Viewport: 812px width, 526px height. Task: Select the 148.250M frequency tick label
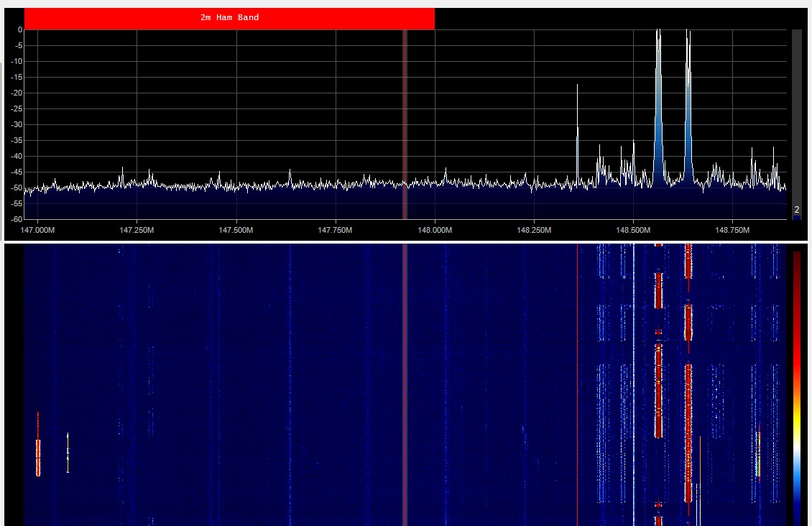[x=533, y=231]
